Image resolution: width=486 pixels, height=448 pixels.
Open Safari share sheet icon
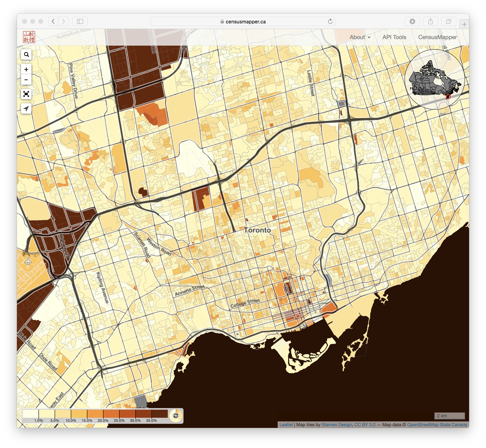pyautogui.click(x=431, y=22)
